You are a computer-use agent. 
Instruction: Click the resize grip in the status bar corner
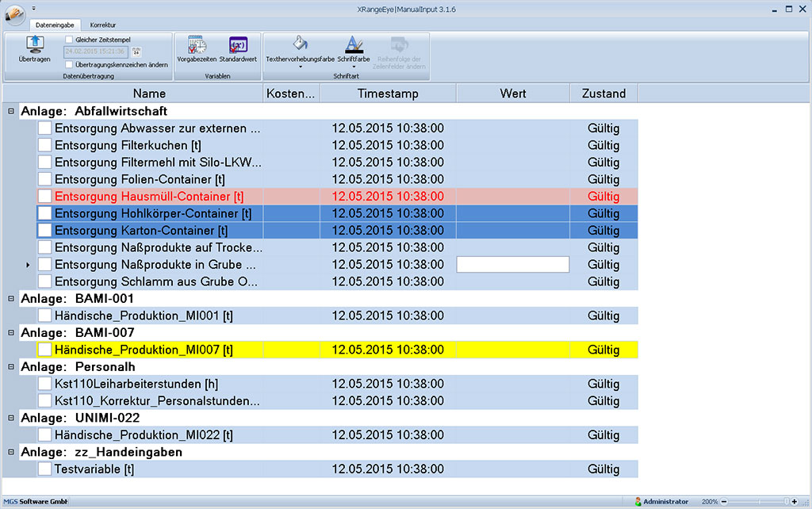point(806,503)
